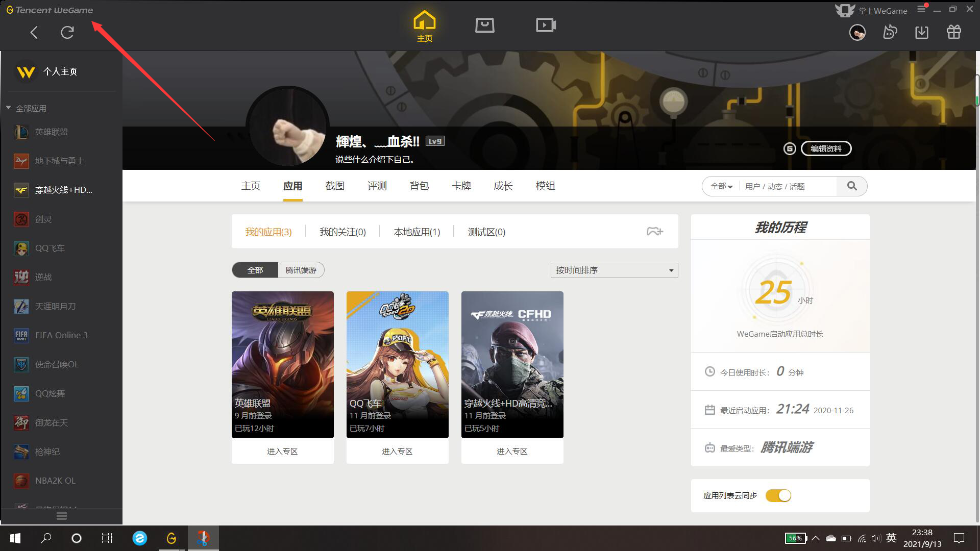
Task: Open the video live icon
Action: point(546,25)
